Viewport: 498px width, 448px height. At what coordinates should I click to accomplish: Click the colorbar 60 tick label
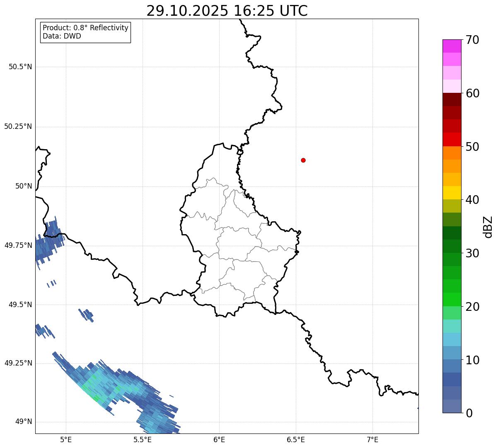(472, 93)
